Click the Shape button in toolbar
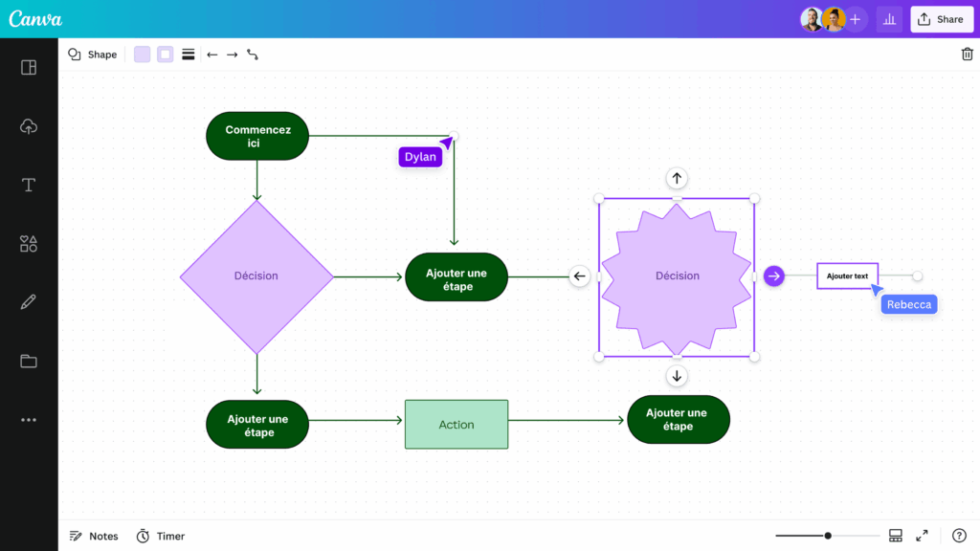The height and width of the screenshot is (551, 980). click(93, 55)
